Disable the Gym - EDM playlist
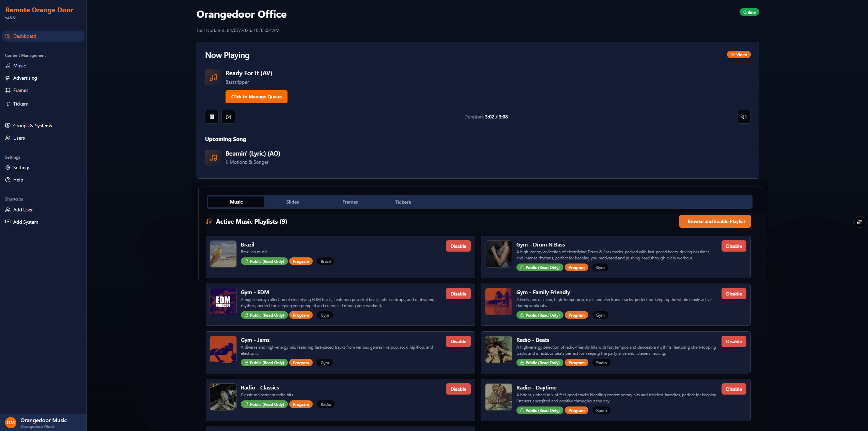 pyautogui.click(x=458, y=294)
